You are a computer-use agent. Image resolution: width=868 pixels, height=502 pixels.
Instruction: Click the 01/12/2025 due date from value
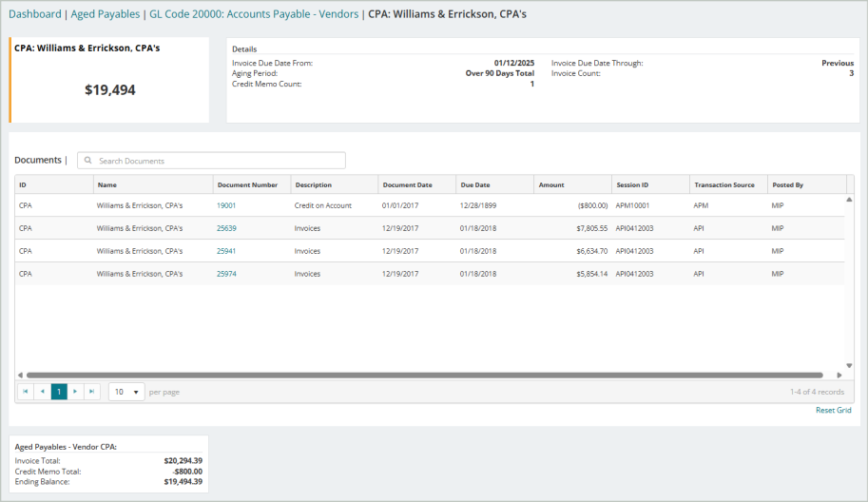(513, 63)
